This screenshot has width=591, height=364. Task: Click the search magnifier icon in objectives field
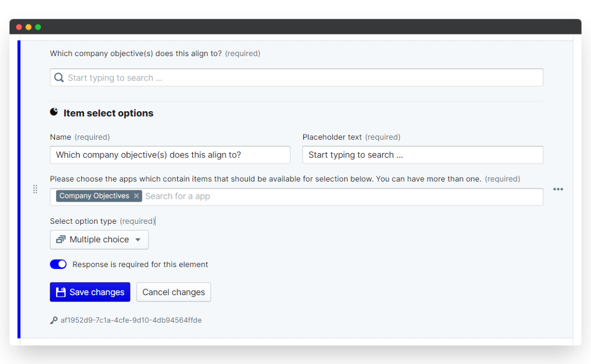tap(59, 78)
